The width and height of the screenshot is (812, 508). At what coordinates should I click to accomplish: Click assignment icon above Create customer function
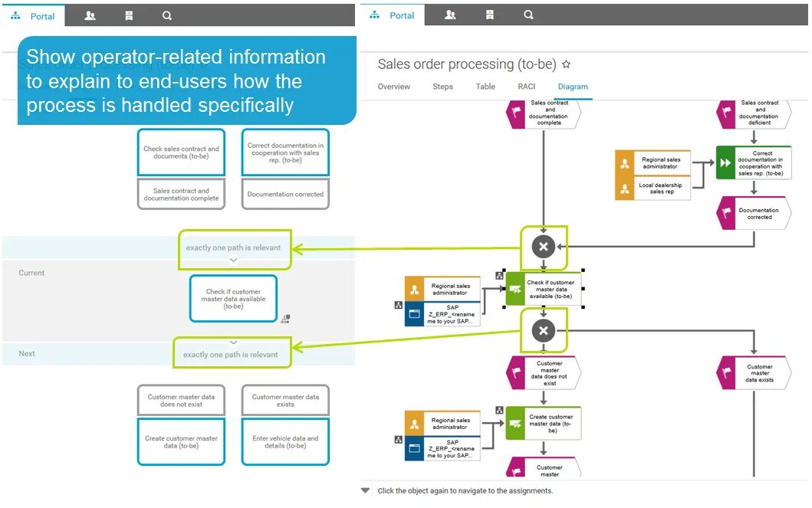(499, 410)
